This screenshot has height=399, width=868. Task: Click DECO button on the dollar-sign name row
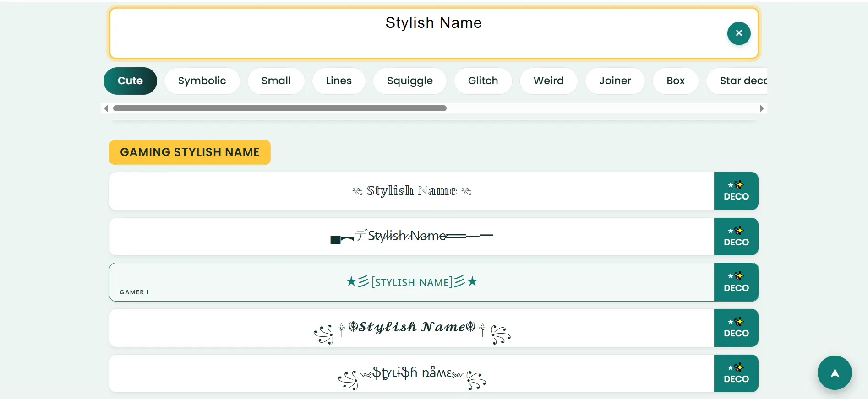tap(736, 373)
